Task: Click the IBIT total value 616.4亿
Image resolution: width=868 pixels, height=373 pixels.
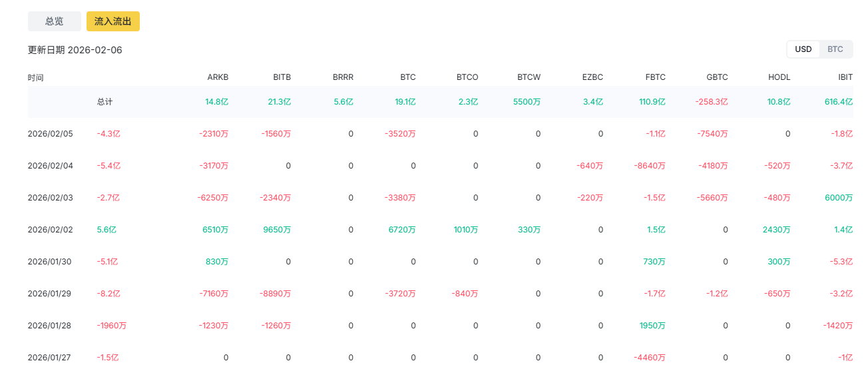Action: pyautogui.click(x=838, y=102)
